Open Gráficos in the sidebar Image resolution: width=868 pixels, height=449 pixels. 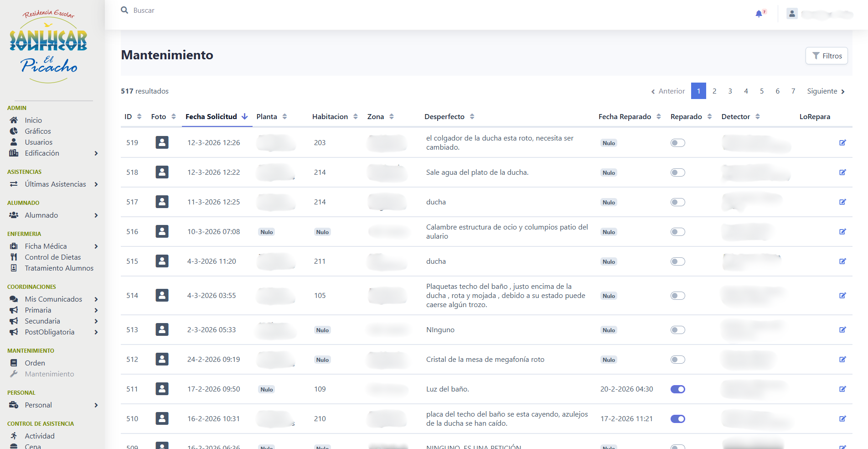(x=38, y=131)
